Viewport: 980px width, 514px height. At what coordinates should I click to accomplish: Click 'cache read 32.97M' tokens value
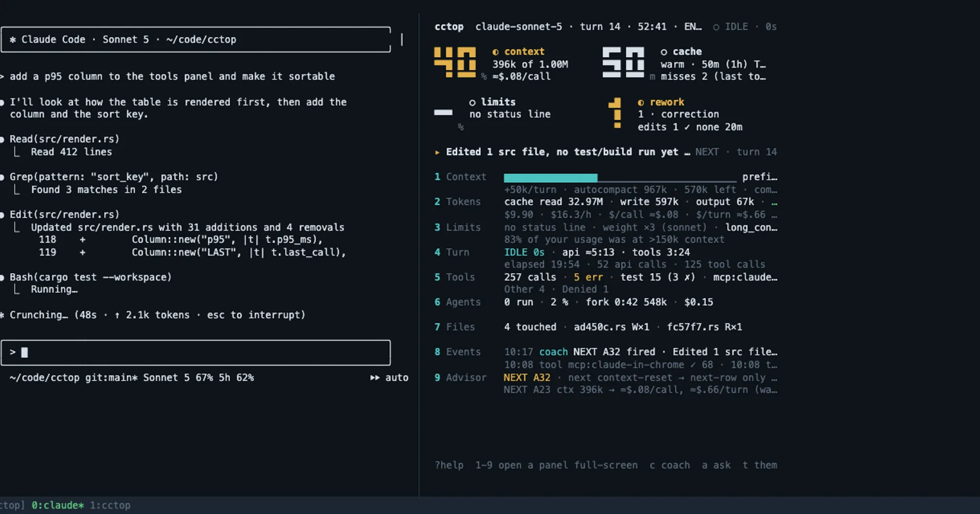coord(554,202)
